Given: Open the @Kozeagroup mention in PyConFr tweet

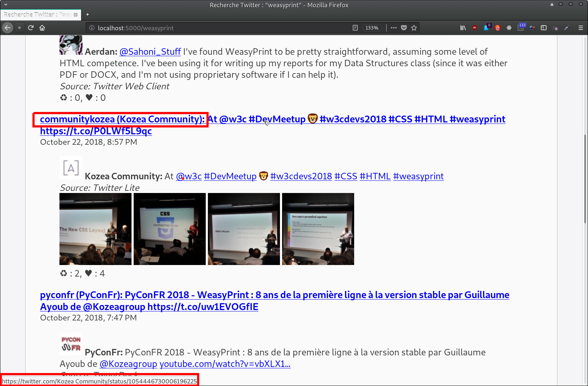Looking at the screenshot, I should pyautogui.click(x=128, y=364).
